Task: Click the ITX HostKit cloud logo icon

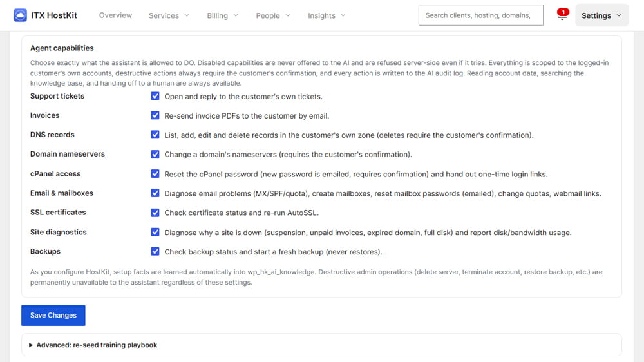Action: point(20,15)
